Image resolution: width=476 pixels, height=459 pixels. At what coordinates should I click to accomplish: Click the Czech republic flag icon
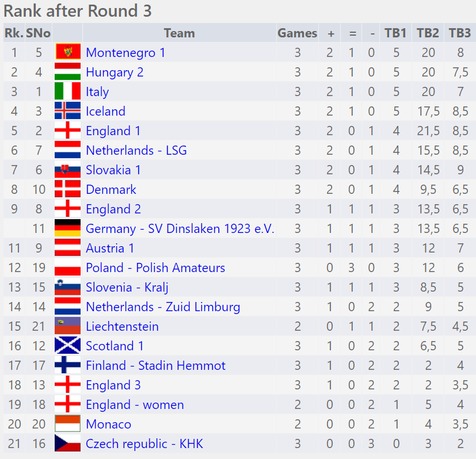(x=67, y=444)
